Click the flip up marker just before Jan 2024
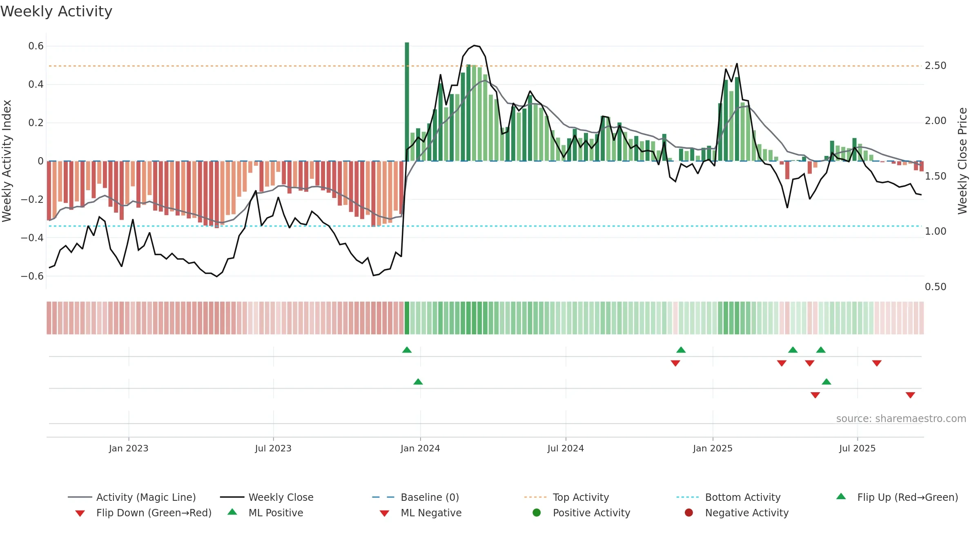 (407, 350)
